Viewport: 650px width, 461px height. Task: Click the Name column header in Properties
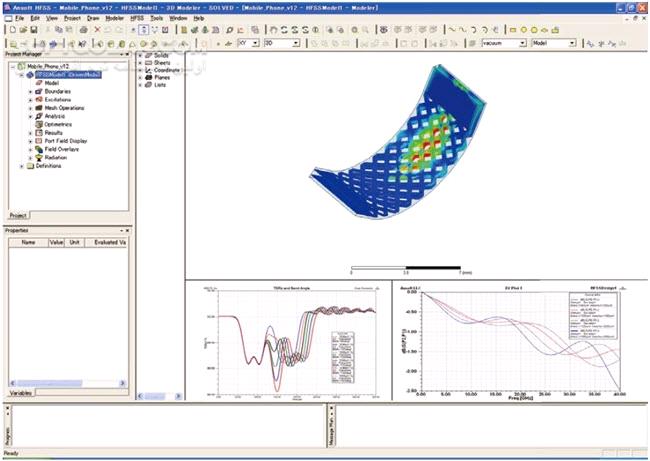click(28, 243)
